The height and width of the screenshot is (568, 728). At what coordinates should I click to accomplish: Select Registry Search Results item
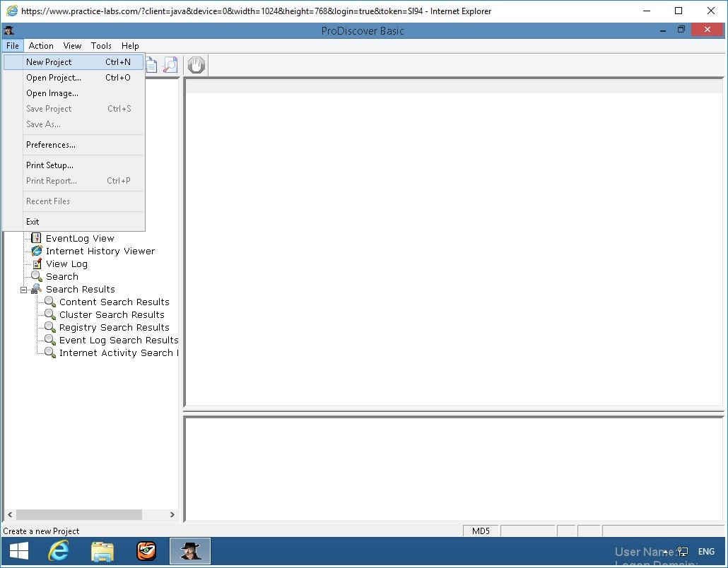pos(115,327)
